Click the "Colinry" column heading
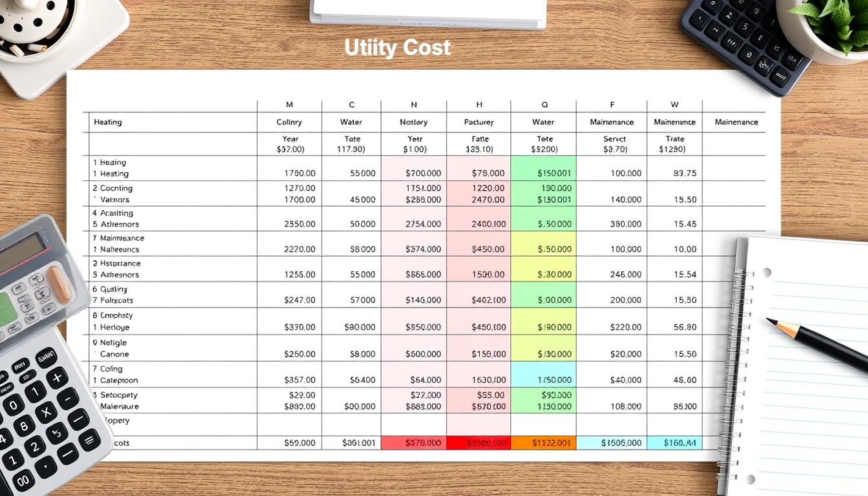 pyautogui.click(x=289, y=122)
